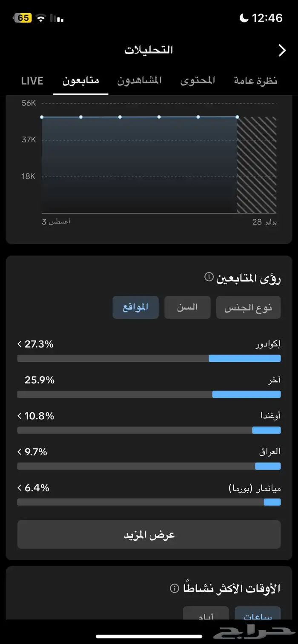Tap the info icon next to رؤى المتابعين
Viewport: 298px width, 644px height.
(x=209, y=277)
